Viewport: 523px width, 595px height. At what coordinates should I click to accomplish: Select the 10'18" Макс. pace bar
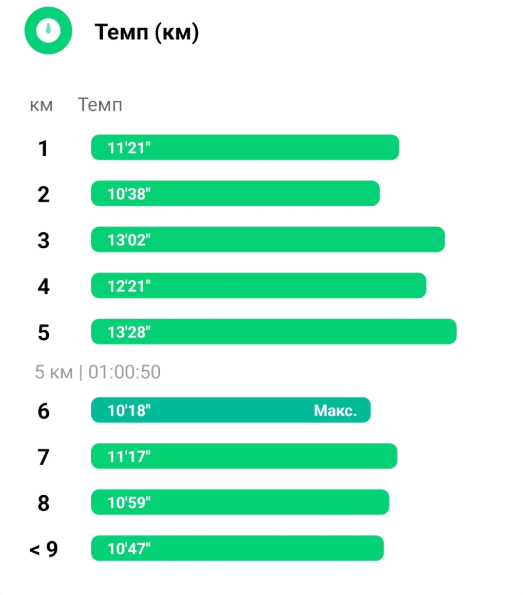pos(231,410)
